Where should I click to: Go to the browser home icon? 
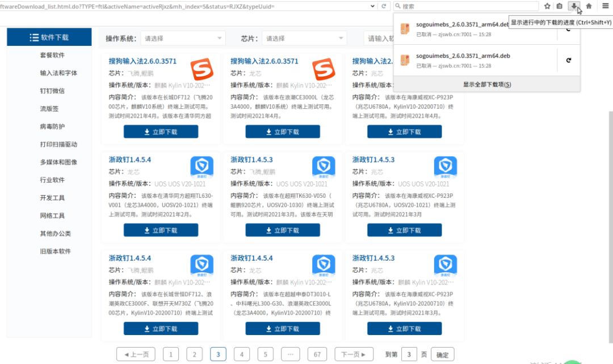589,6
